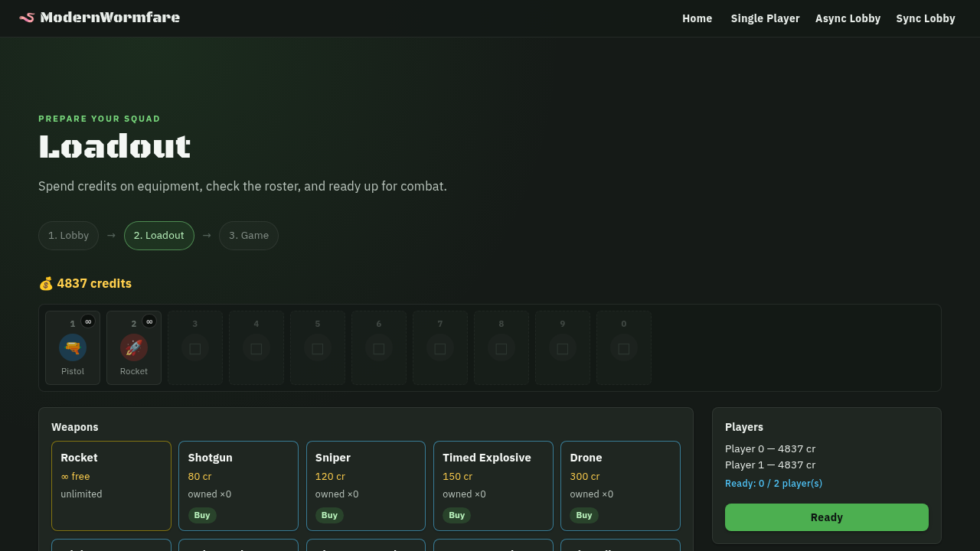Click the infinity badge on Rocket slot
Screen dimensions: 980x551
pos(149,321)
